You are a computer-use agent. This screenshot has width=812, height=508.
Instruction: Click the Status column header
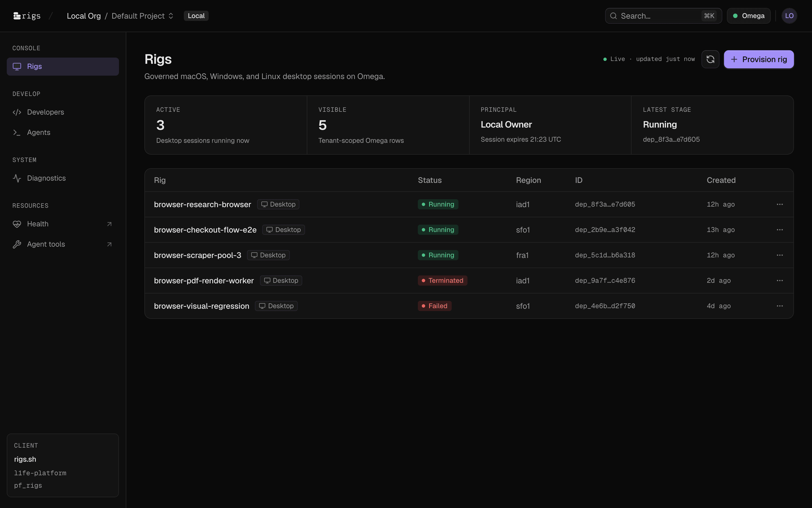pos(429,180)
